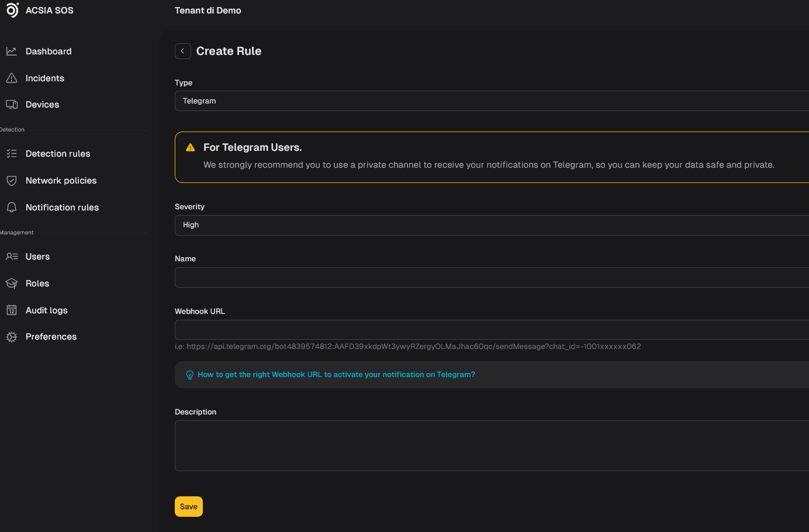Focus the Webhook URL input field
The image size is (809, 532).
coord(492,330)
